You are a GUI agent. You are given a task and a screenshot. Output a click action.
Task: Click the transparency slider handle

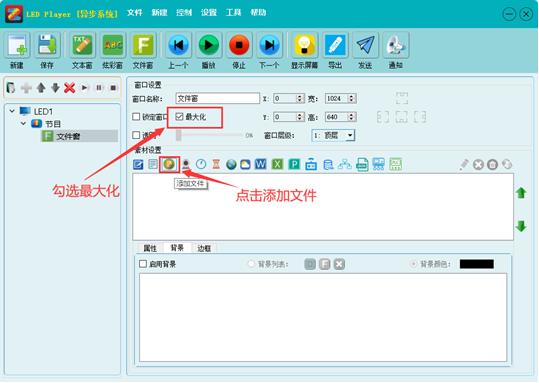click(178, 135)
